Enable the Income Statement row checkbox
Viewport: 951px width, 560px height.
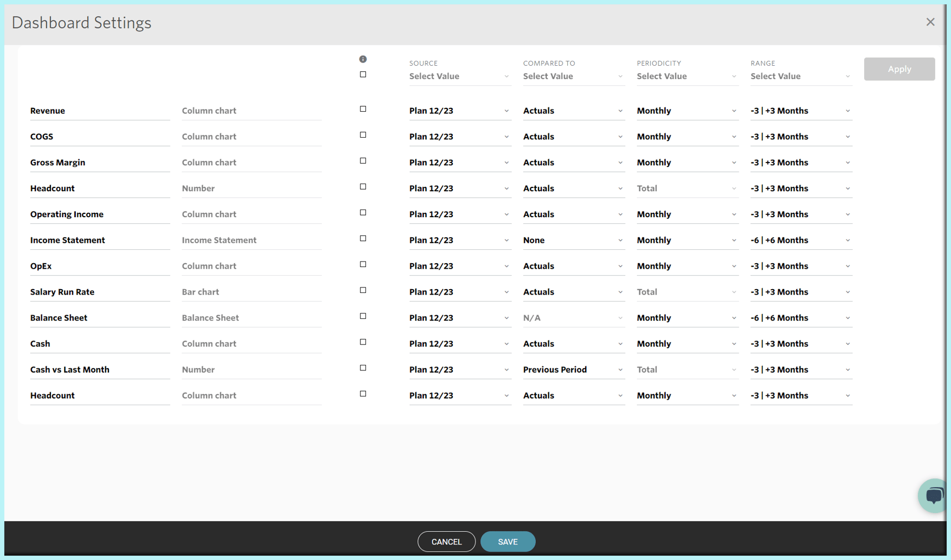[x=363, y=239]
